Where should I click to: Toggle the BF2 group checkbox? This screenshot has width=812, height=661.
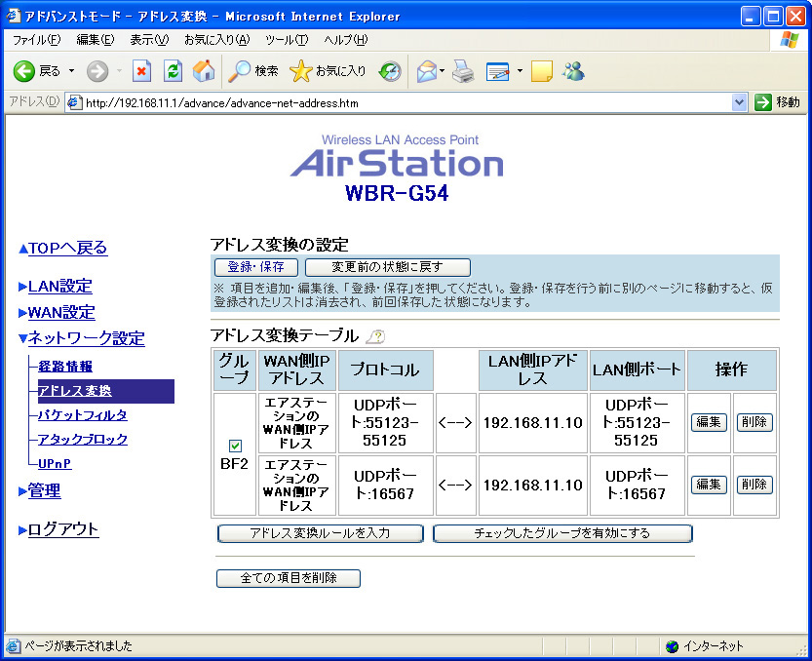point(235,446)
